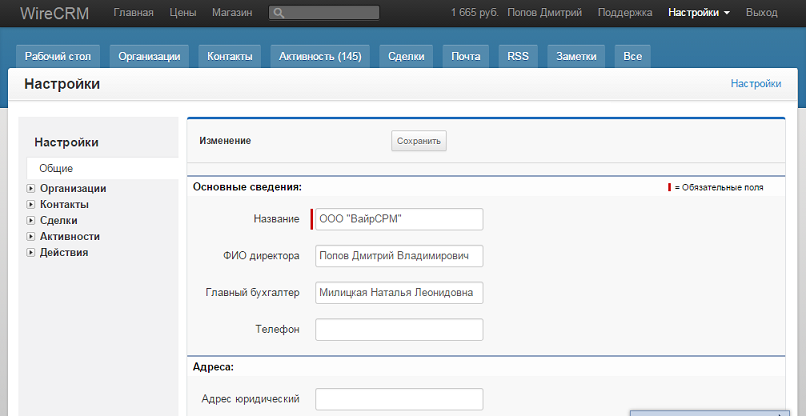The width and height of the screenshot is (806, 416).
Task: Open the WireCRM logo link
Action: pos(54,13)
